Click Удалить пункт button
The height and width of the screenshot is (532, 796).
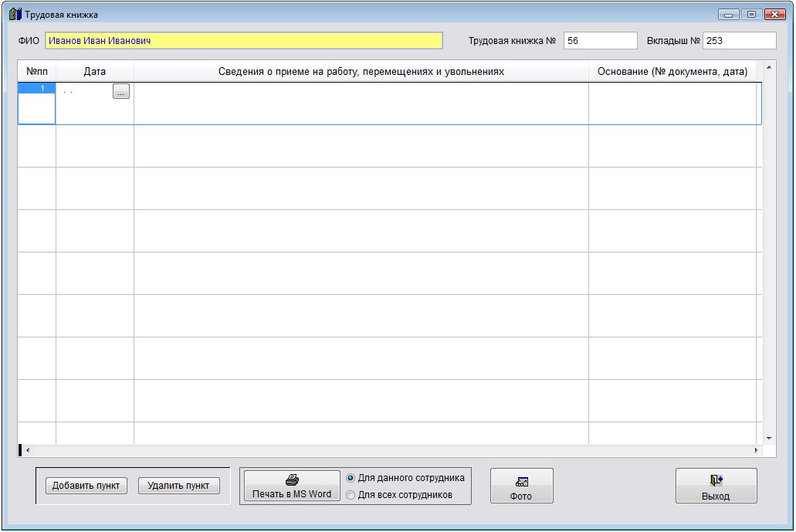[178, 486]
